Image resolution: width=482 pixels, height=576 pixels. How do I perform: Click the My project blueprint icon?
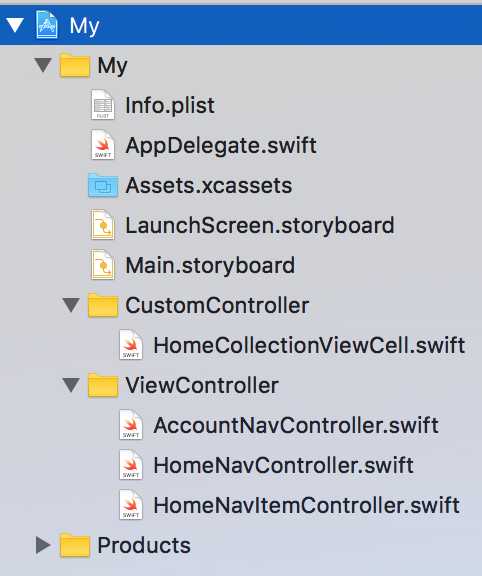pos(47,25)
